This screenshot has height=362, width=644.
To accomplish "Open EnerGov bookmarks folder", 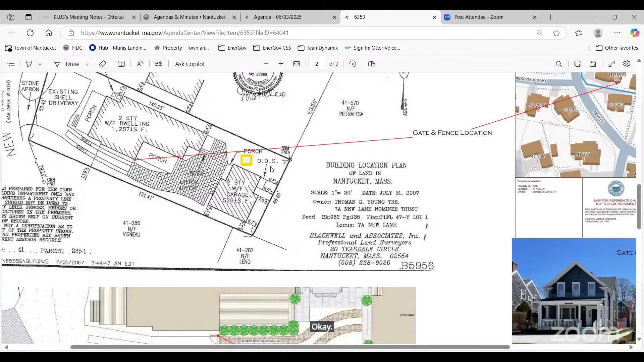I will 232,48.
